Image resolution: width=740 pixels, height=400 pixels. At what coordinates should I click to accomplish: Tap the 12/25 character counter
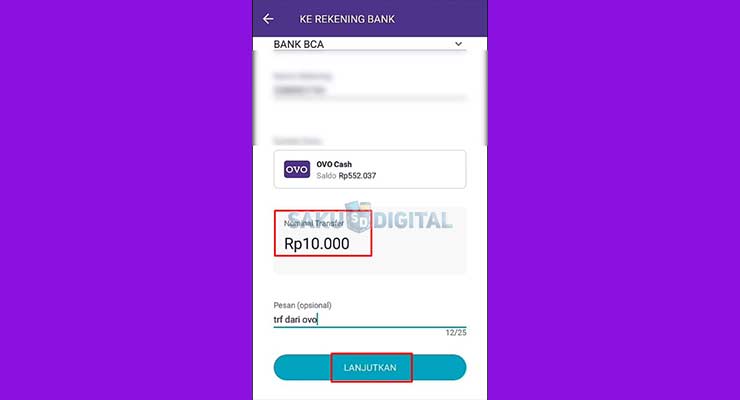click(455, 333)
